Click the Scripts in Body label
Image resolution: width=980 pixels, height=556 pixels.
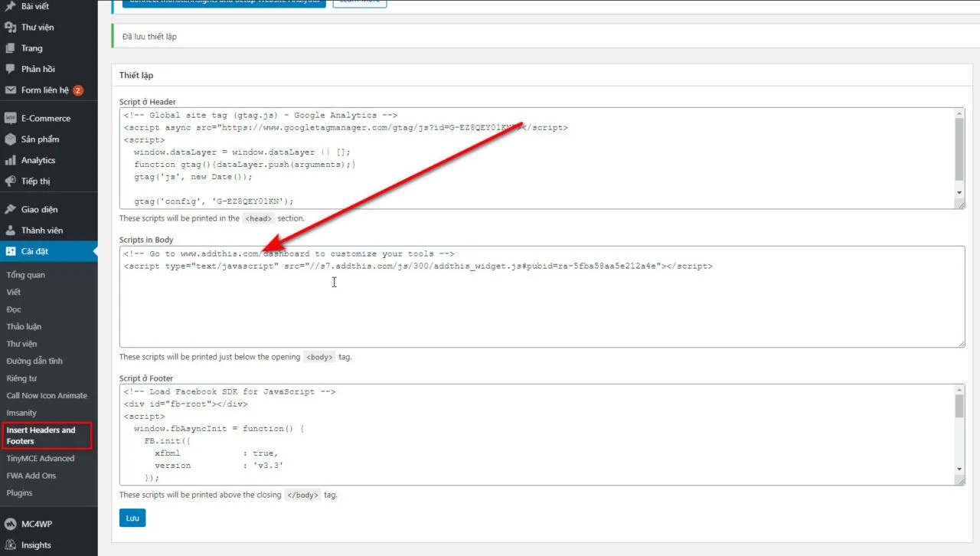[146, 240]
